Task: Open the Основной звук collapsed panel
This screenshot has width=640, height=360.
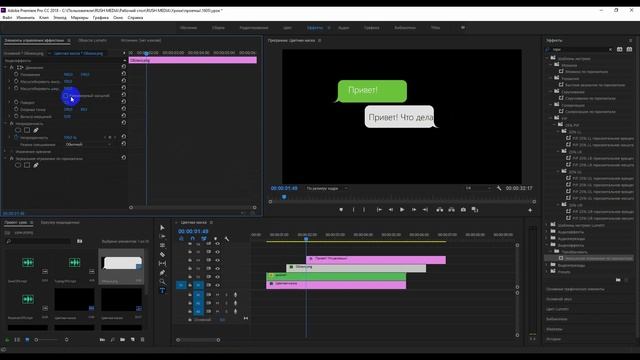Action: pyautogui.click(x=559, y=299)
